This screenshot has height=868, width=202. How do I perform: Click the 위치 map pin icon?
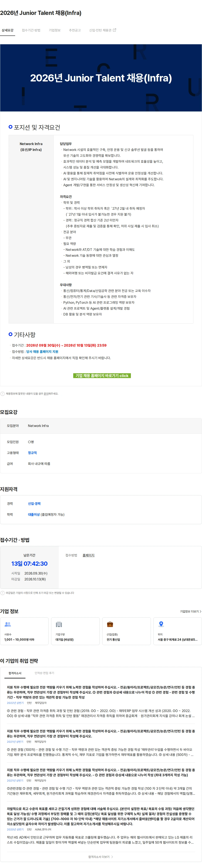(161, 624)
